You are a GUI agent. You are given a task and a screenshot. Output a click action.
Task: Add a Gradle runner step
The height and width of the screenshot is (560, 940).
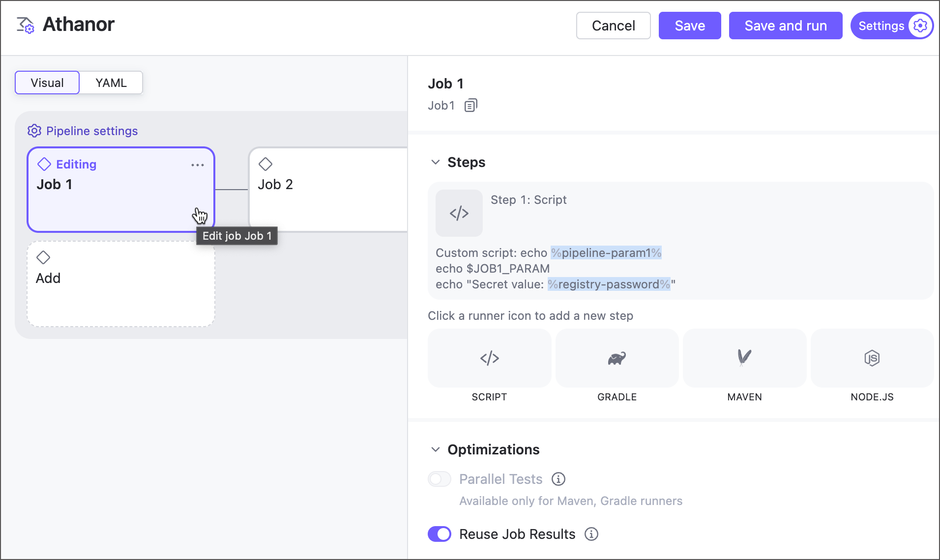[617, 358]
